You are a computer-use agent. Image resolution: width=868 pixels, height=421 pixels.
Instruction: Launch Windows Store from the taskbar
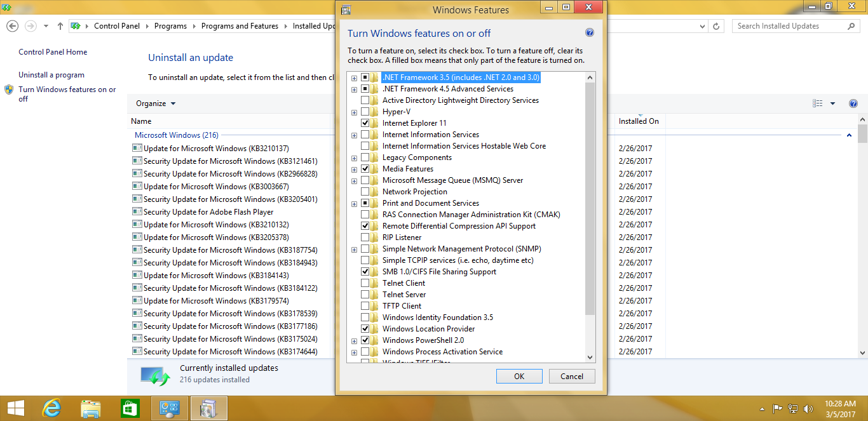(x=130, y=408)
